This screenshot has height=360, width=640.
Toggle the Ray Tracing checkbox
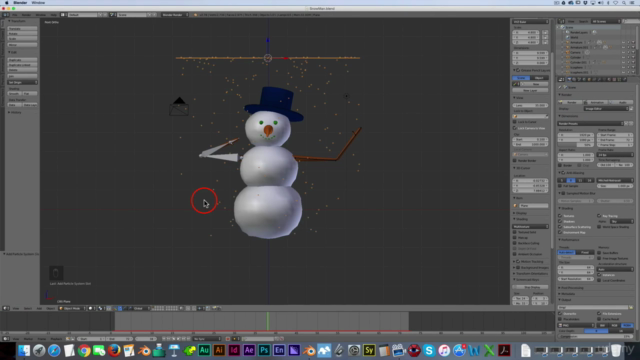[x=599, y=216]
